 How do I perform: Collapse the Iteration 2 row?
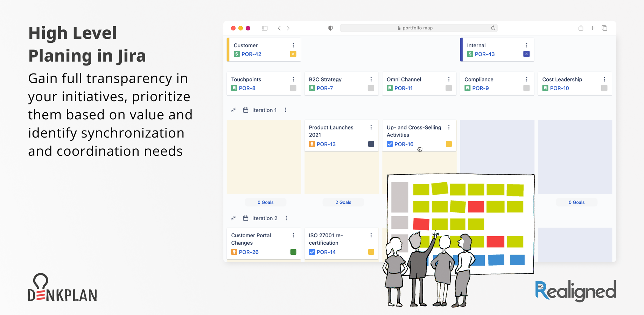pyautogui.click(x=233, y=218)
